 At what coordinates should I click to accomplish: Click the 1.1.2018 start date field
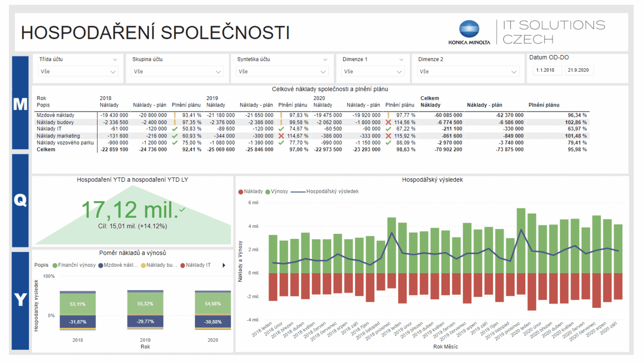click(547, 70)
